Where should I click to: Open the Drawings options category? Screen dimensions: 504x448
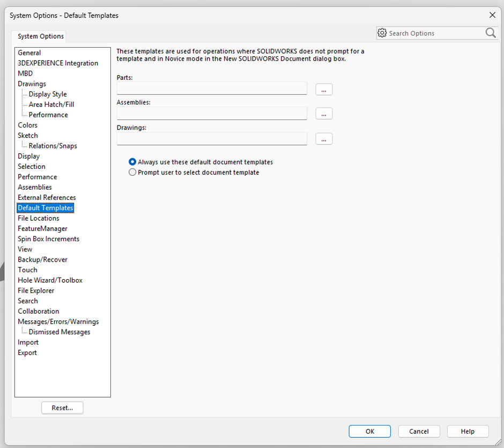tap(32, 84)
